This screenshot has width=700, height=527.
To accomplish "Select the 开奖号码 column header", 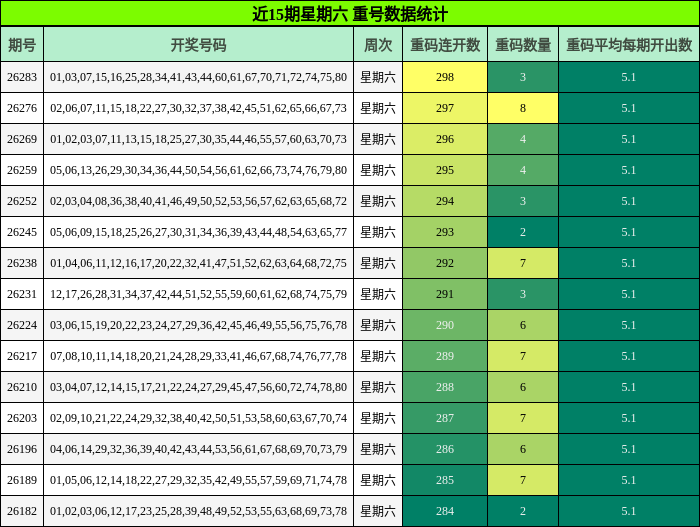I will click(x=199, y=44).
